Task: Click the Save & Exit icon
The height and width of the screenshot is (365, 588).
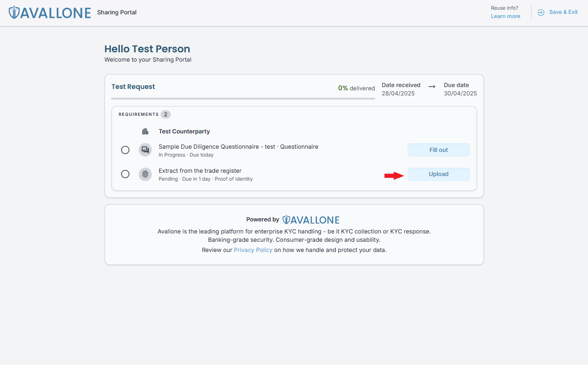Action: pos(540,13)
